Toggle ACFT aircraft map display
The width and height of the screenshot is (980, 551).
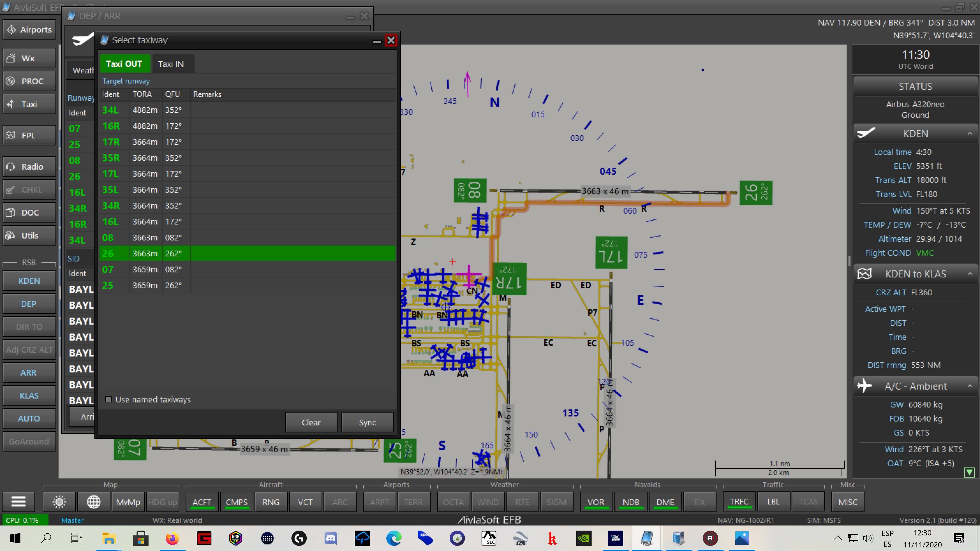202,502
